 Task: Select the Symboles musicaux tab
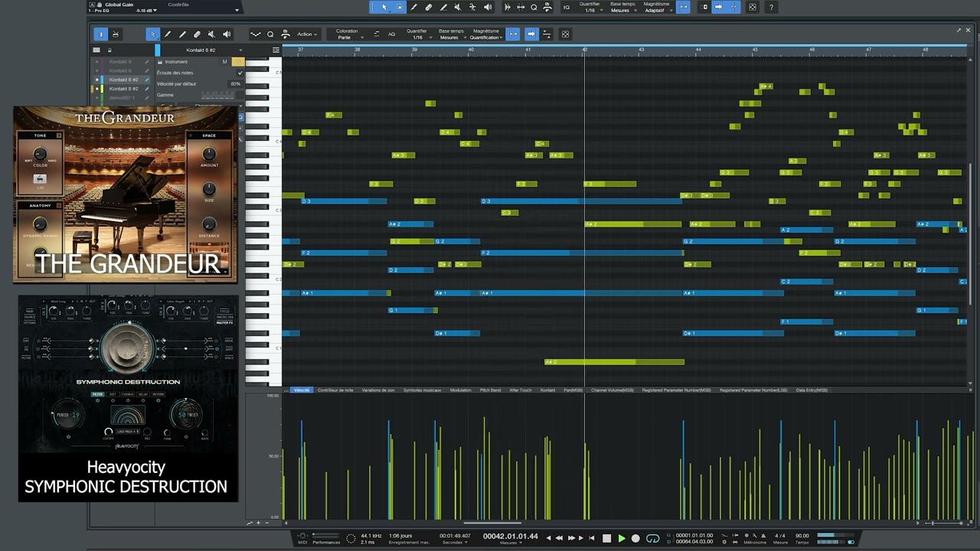[x=422, y=390]
